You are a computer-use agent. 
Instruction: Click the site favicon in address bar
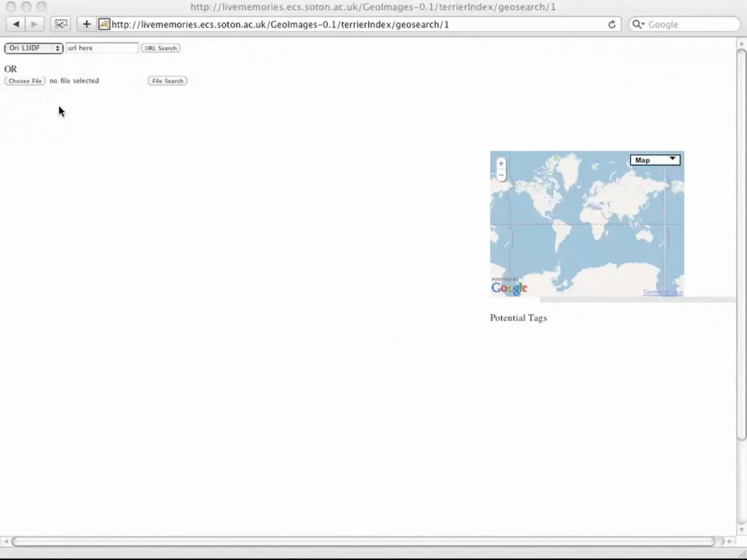pyautogui.click(x=104, y=24)
